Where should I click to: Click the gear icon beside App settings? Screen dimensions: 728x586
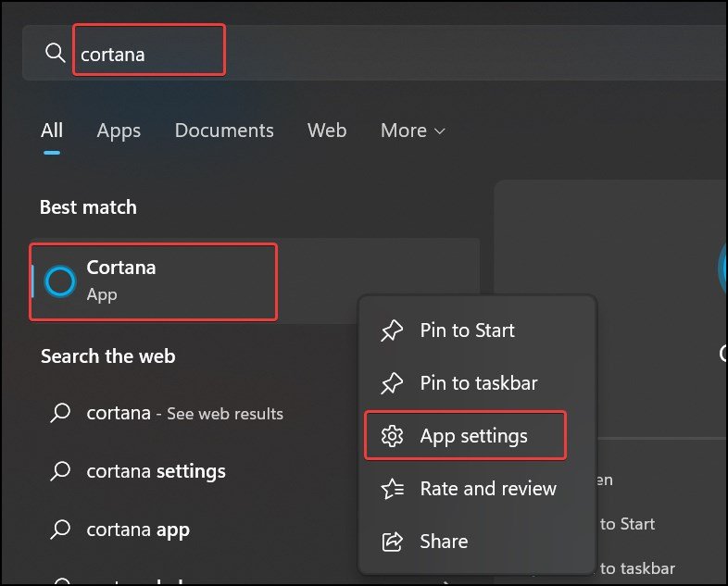393,436
